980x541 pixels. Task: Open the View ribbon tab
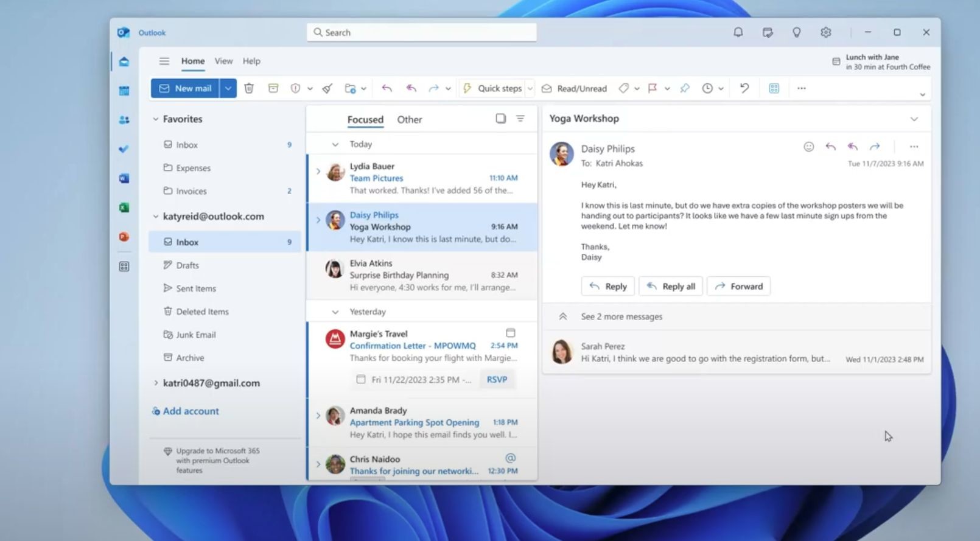pos(223,61)
